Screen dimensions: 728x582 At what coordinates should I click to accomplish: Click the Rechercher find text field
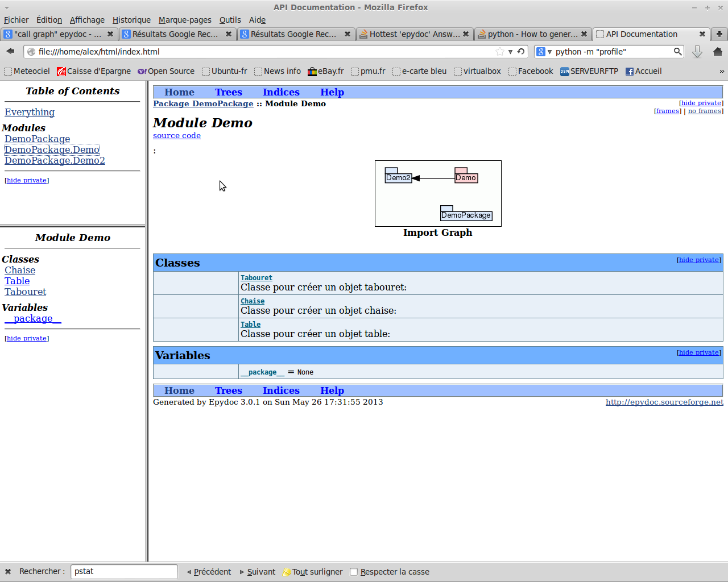[124, 572]
